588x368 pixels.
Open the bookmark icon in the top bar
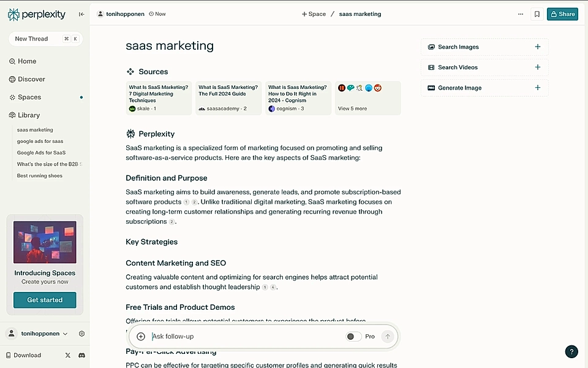(537, 13)
